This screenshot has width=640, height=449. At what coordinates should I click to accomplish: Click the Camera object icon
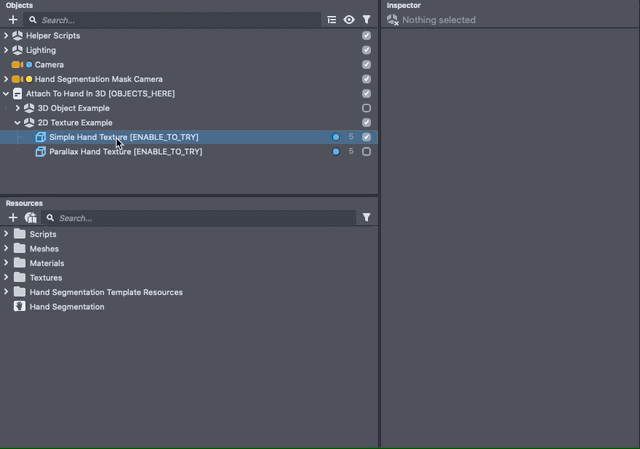pyautogui.click(x=17, y=65)
